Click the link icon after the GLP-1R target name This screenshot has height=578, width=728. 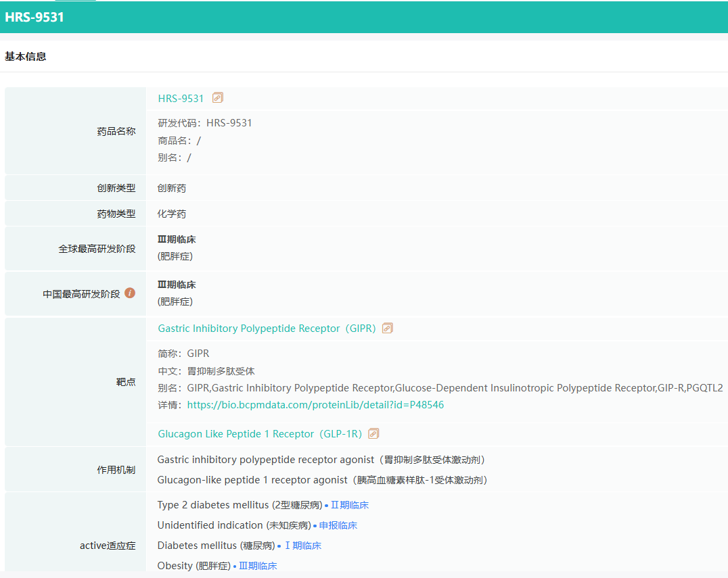[373, 434]
